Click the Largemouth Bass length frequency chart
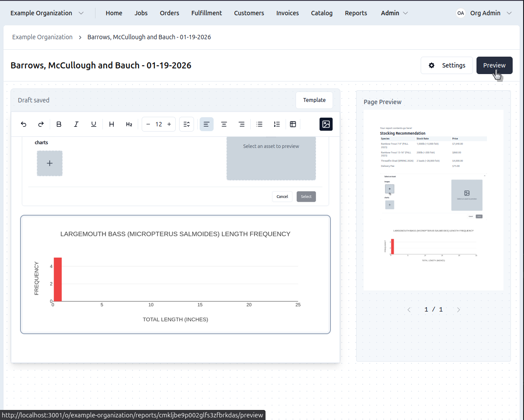Viewport: 524px width, 420px height. [175, 274]
